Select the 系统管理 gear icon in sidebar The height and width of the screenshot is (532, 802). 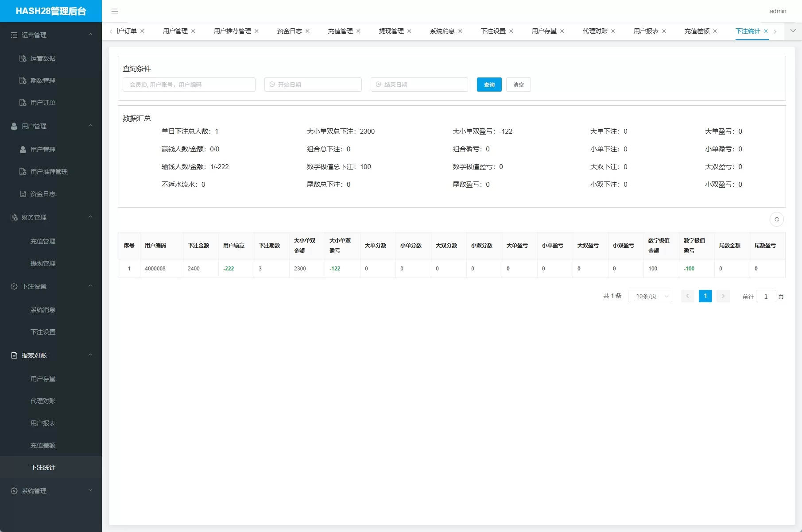click(x=14, y=490)
